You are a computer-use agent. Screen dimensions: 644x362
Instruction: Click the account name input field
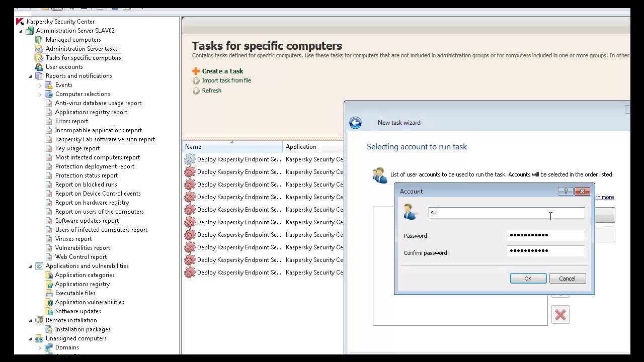pos(506,213)
